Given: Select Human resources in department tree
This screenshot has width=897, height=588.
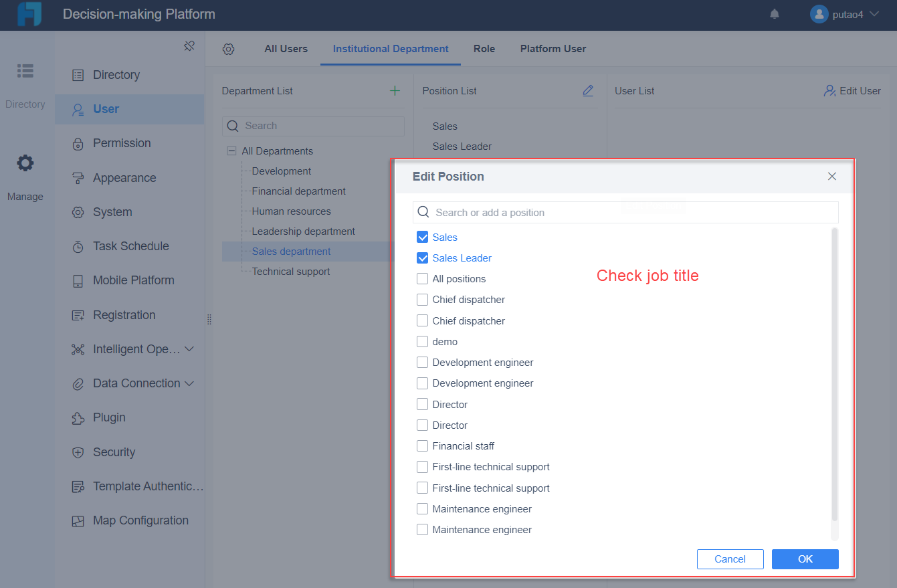Looking at the screenshot, I should click(291, 211).
